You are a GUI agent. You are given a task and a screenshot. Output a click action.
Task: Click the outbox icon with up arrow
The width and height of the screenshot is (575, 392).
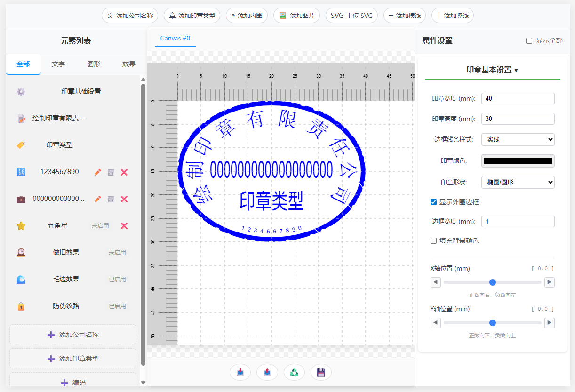[267, 372]
